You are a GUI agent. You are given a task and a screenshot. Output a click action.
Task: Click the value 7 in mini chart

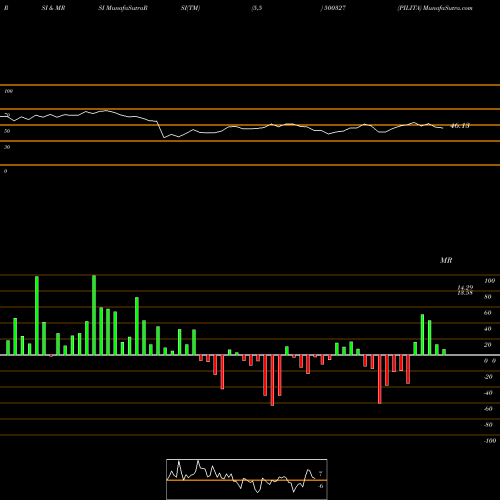tap(321, 473)
